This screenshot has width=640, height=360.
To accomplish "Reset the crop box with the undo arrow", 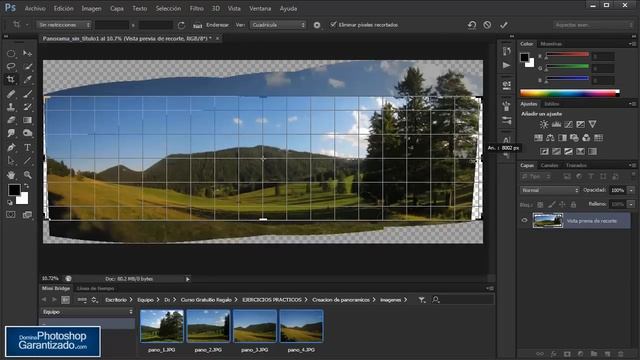I will (472, 25).
